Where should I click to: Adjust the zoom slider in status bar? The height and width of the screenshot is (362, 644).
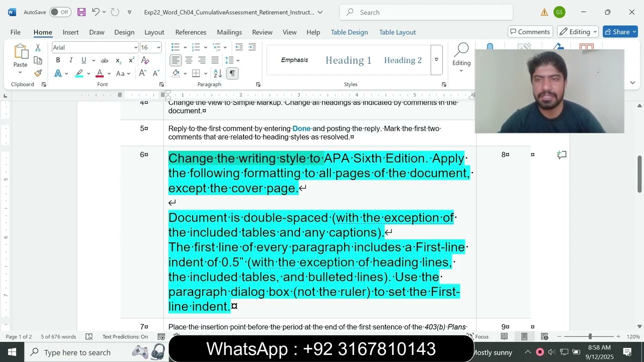(590, 337)
